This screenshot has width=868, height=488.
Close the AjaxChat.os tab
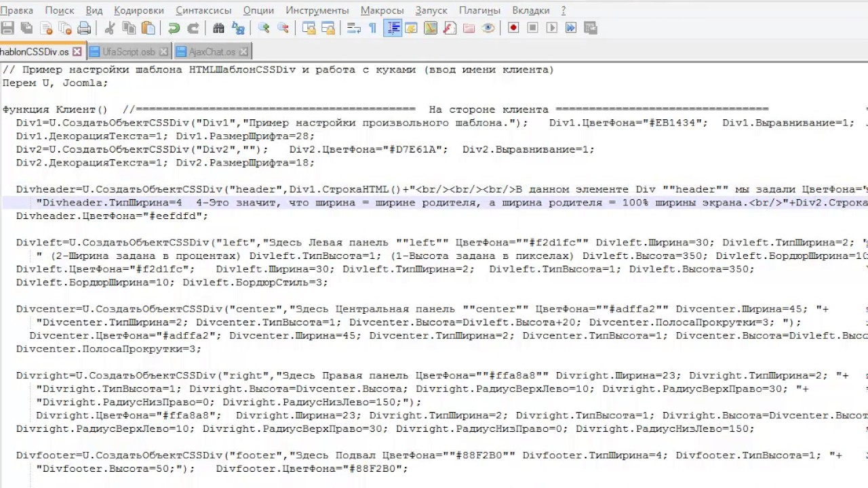pos(245,52)
